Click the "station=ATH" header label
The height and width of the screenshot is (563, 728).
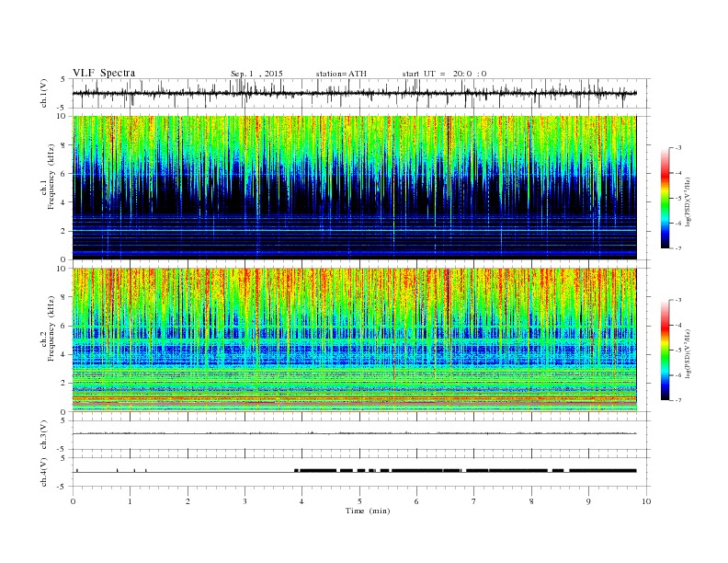[341, 74]
